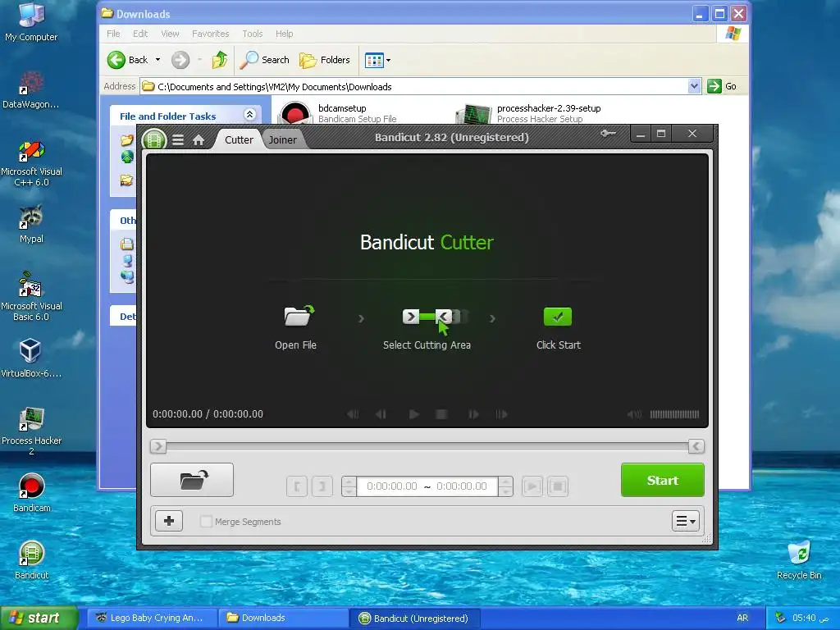This screenshot has height=630, width=840.
Task: Set segment start point bracket button
Action: (297, 486)
